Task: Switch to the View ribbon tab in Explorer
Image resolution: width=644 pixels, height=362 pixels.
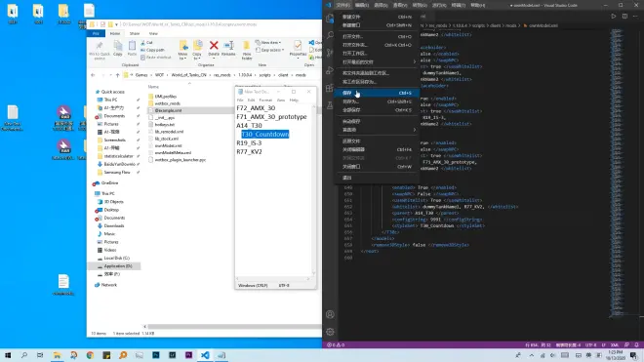Action: tap(153, 34)
